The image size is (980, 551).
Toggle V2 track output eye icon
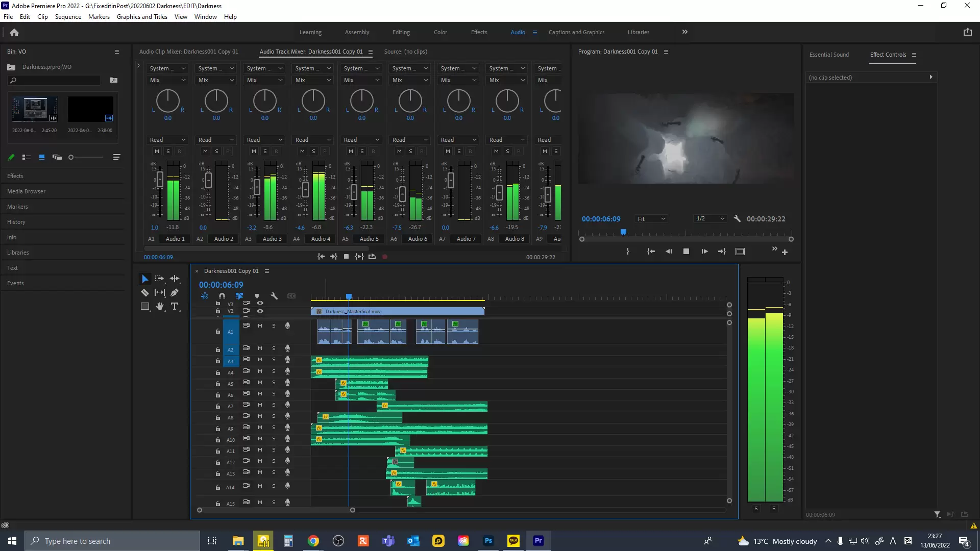(260, 311)
